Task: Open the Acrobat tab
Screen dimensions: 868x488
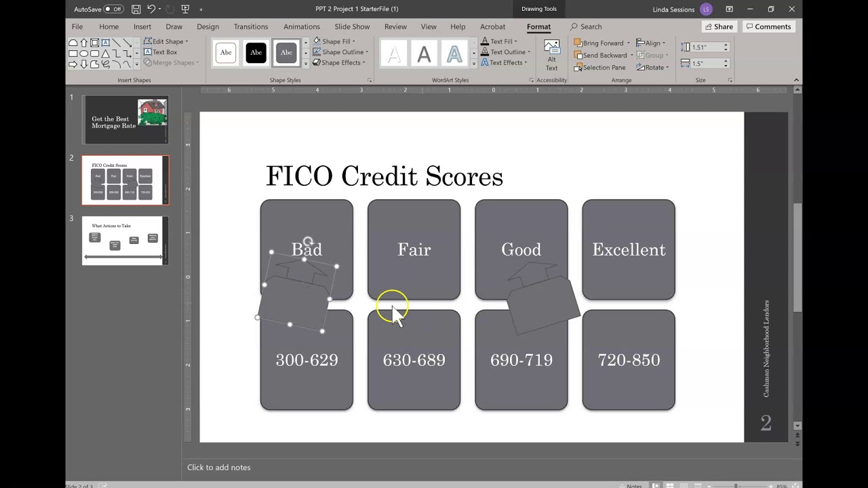Action: click(x=492, y=26)
